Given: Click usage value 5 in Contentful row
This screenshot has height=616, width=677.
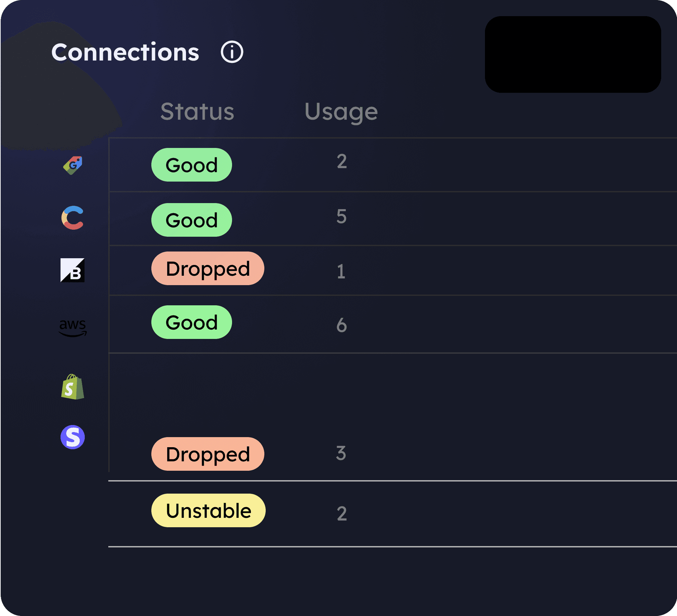Looking at the screenshot, I should click(x=342, y=216).
